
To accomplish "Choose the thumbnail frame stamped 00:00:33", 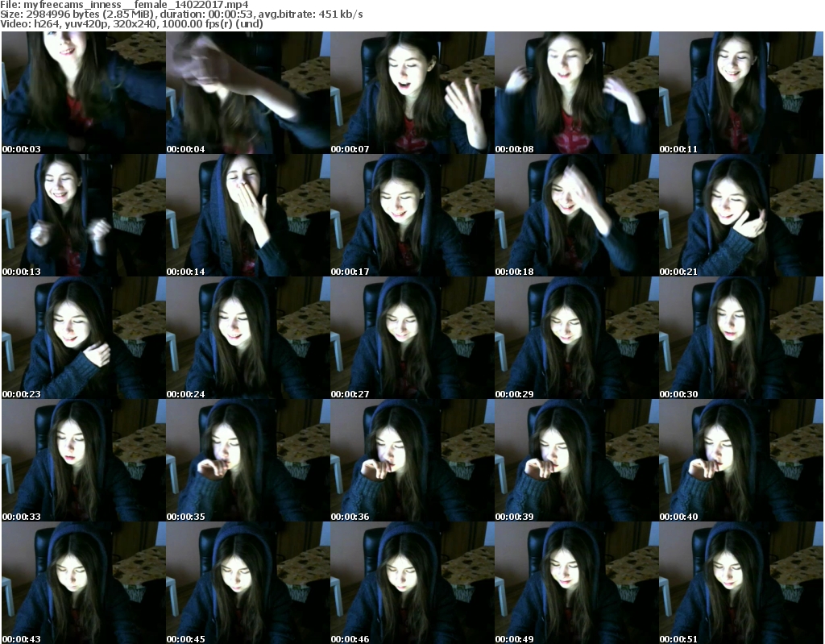I will pos(84,460).
